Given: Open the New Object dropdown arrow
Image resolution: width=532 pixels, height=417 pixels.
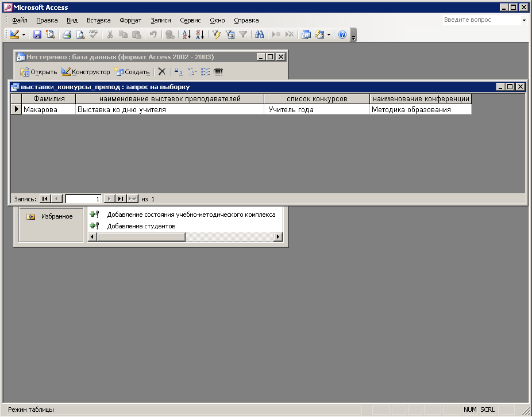Looking at the screenshot, I should click(x=329, y=35).
